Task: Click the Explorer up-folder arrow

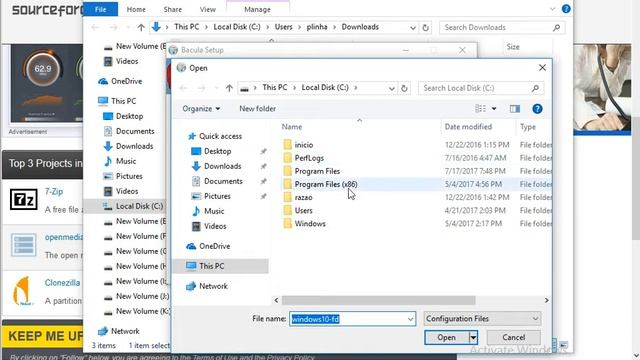Action: coord(141,27)
